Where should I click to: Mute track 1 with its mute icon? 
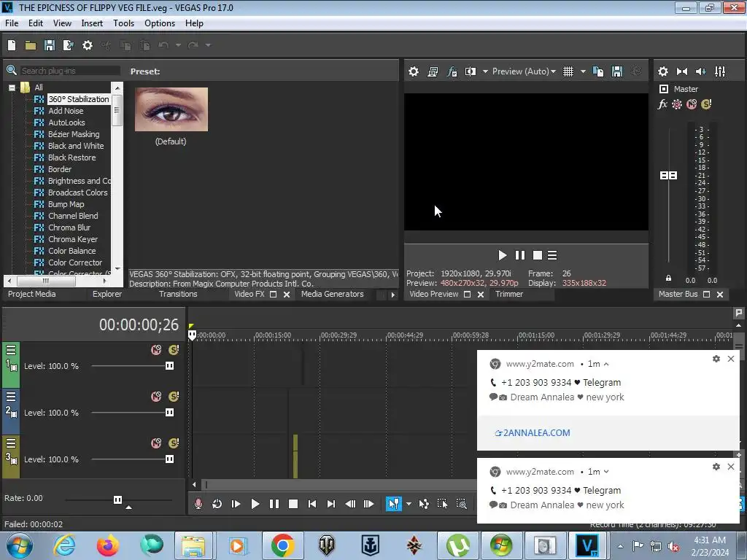(x=156, y=350)
